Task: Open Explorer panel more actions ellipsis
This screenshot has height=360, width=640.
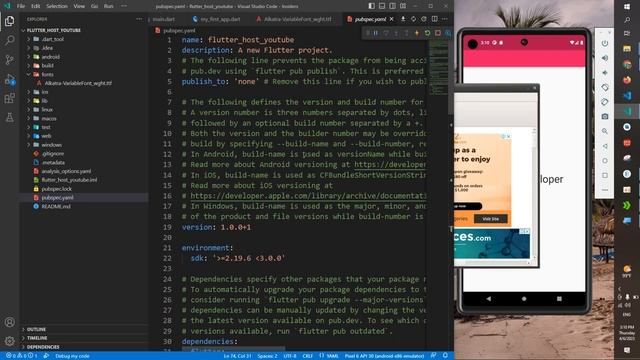Action: click(x=139, y=19)
